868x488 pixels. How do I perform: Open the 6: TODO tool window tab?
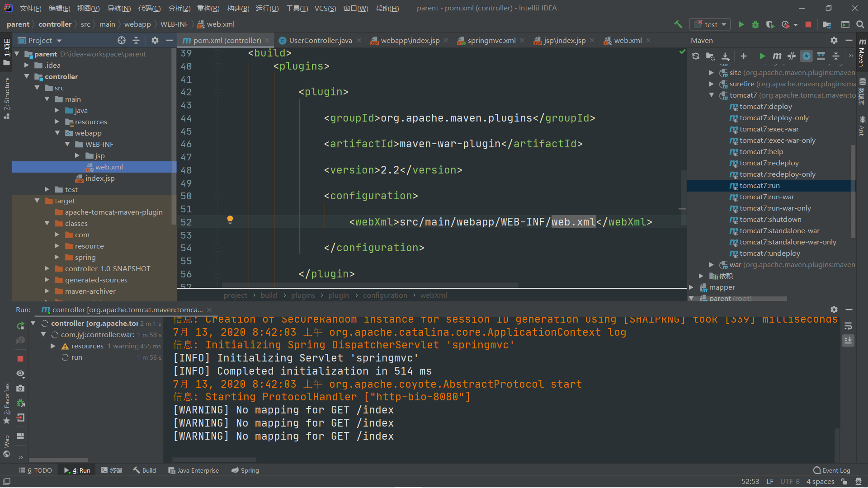pyautogui.click(x=36, y=470)
